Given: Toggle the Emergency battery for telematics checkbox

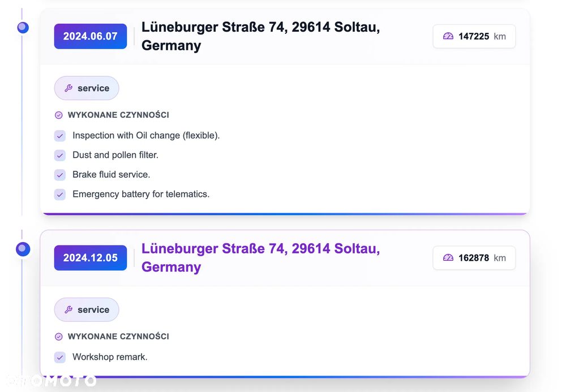Looking at the screenshot, I should click(60, 195).
